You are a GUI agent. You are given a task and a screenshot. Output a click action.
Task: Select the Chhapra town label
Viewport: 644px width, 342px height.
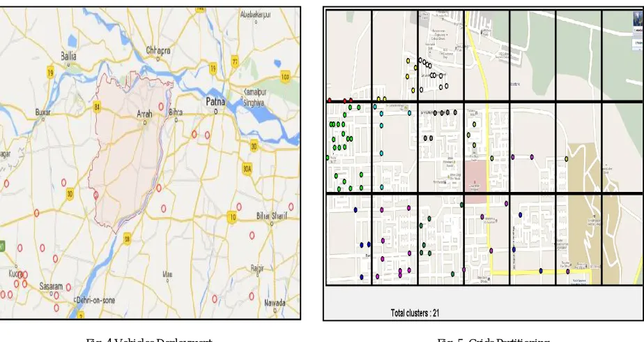(158, 50)
